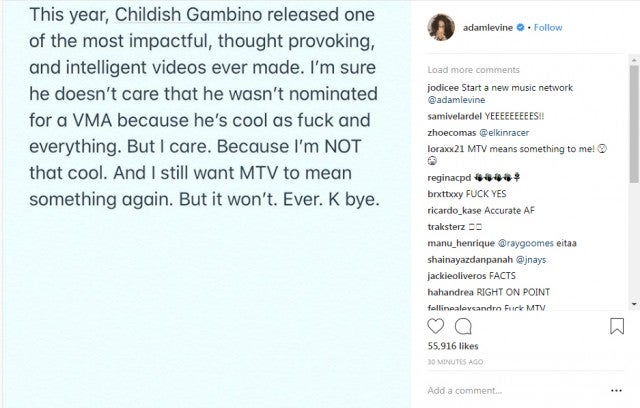Click the @elkinracer mention
640x408 pixels.
click(498, 131)
